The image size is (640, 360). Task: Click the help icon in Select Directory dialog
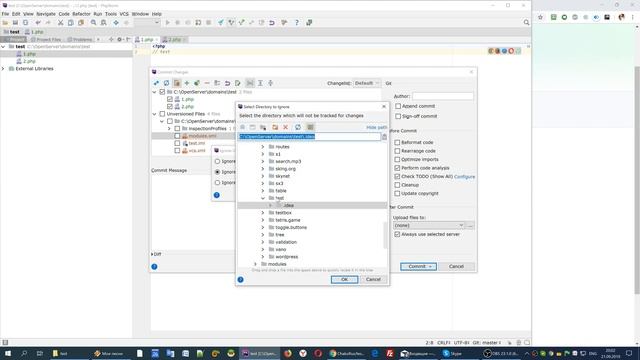point(240,280)
